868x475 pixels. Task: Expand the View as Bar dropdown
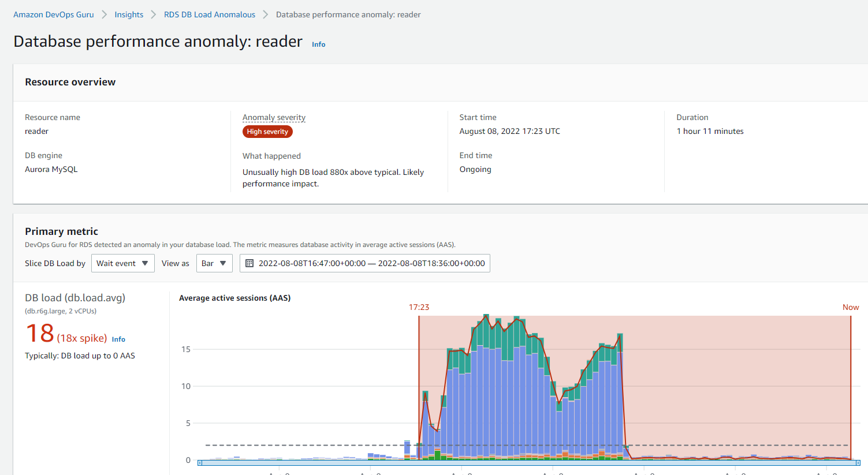point(214,263)
